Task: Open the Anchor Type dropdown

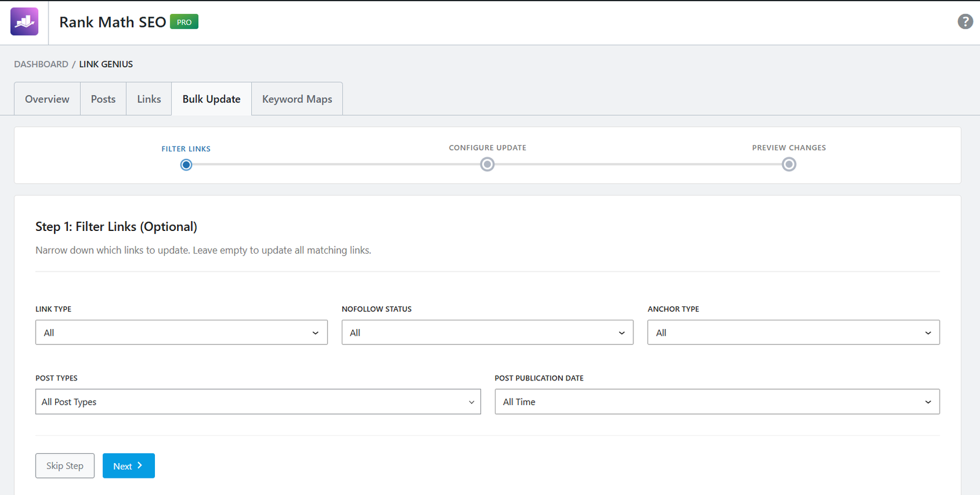Action: tap(793, 333)
